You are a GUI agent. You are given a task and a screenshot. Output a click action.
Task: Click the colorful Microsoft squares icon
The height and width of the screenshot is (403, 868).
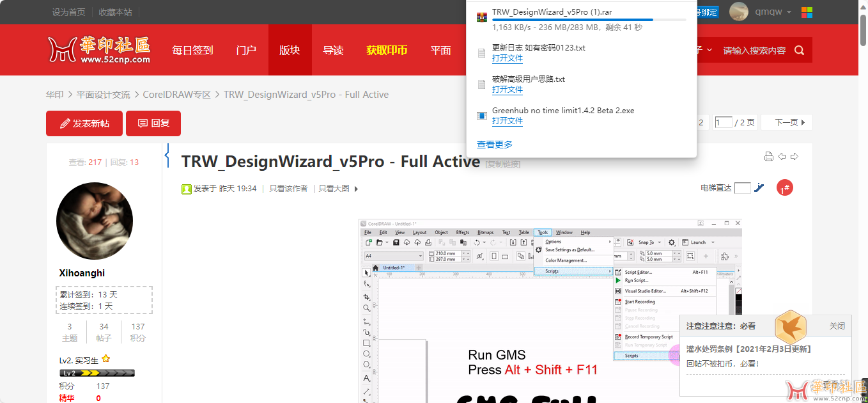click(x=807, y=12)
